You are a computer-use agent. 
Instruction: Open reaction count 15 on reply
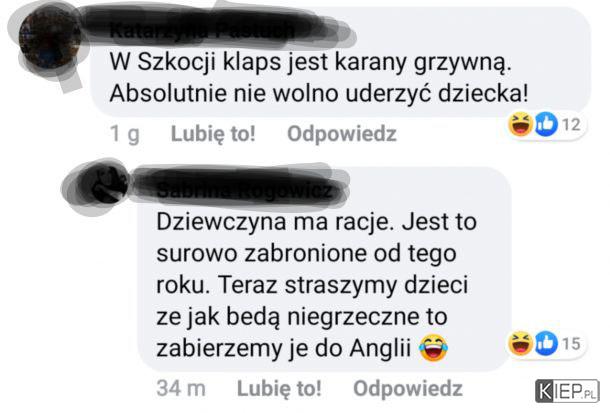(571, 344)
